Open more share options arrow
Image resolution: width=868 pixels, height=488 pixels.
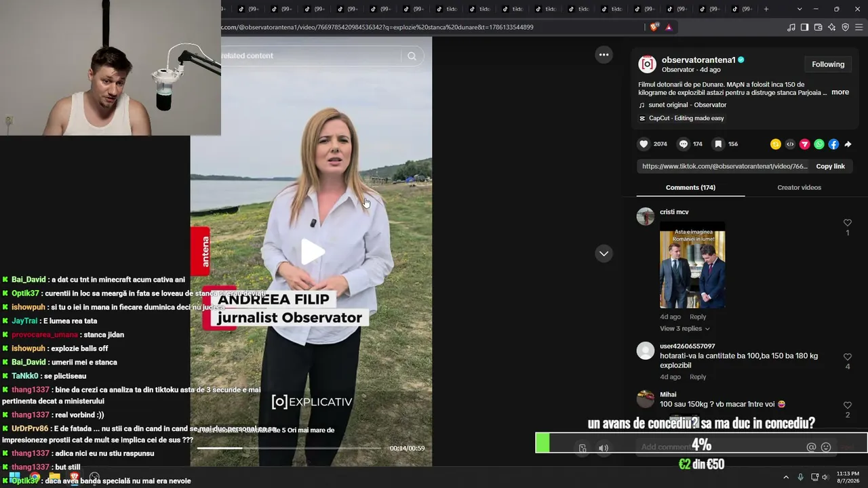point(848,144)
